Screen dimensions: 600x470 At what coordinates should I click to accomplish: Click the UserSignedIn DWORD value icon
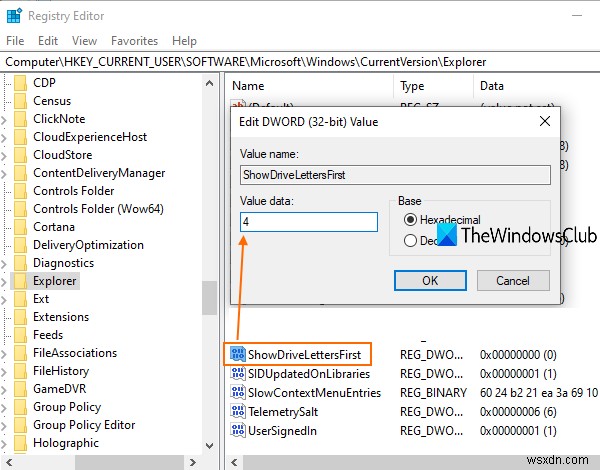point(238,431)
